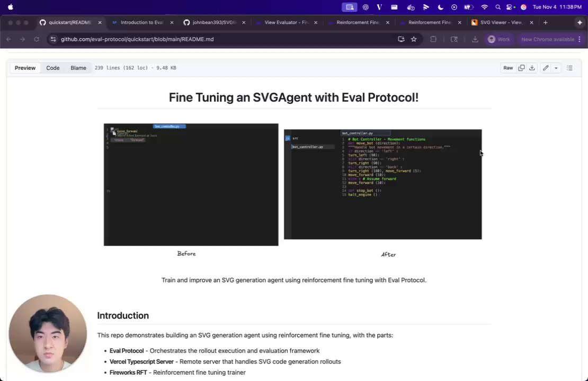This screenshot has height=381, width=588.
Task: Download raw file icon
Action: (x=532, y=68)
